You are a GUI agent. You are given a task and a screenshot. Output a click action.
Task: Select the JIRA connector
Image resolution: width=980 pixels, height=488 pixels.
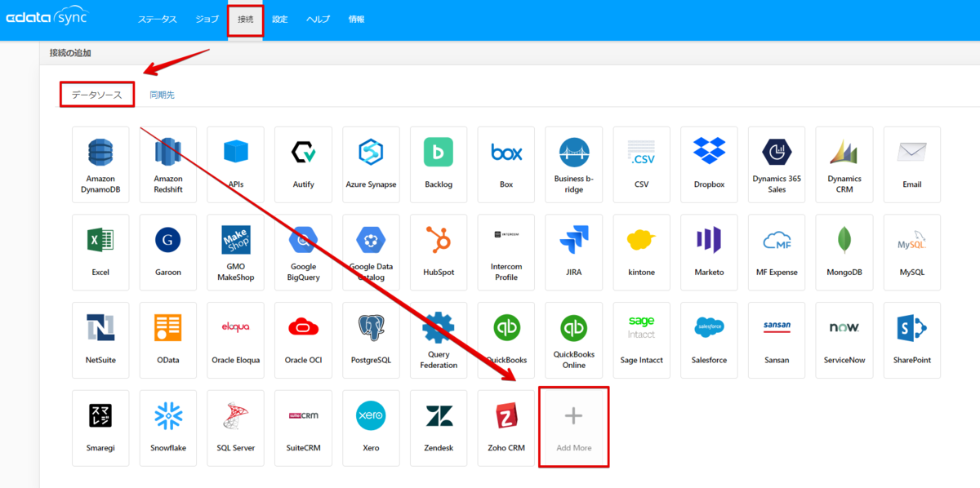[x=574, y=253]
